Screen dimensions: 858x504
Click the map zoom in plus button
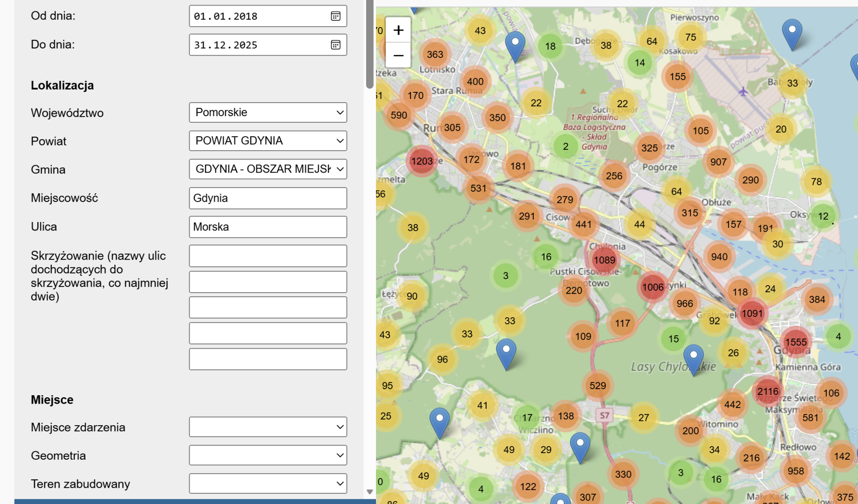tap(398, 30)
